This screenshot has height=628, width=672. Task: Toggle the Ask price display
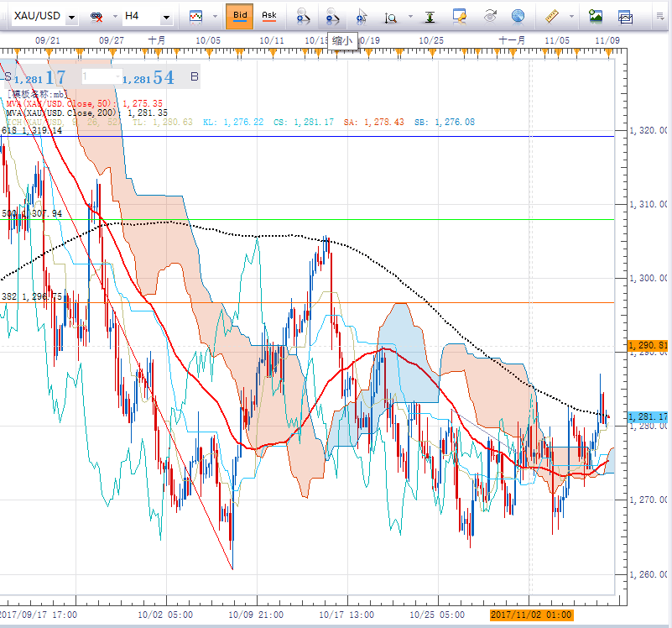pos(268,15)
